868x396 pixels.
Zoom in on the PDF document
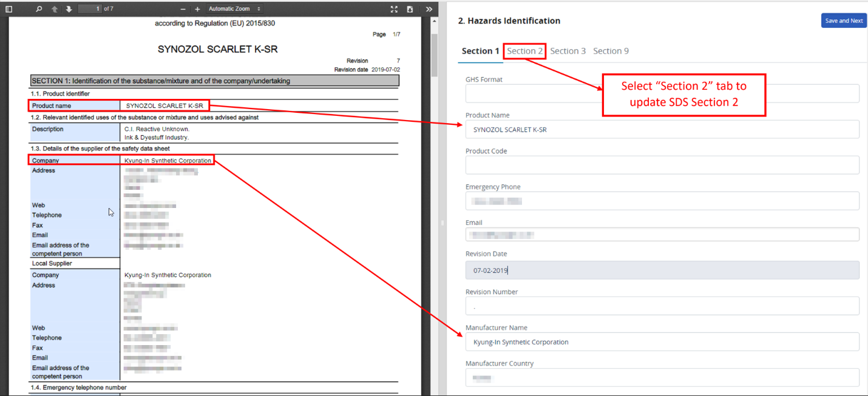coord(197,9)
